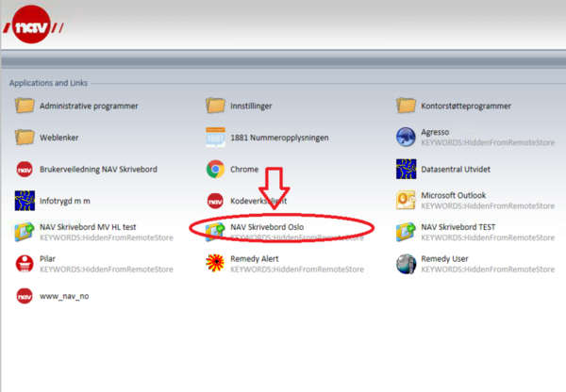
Task: Open the Datasentral Utvidet icon
Action: click(x=406, y=169)
